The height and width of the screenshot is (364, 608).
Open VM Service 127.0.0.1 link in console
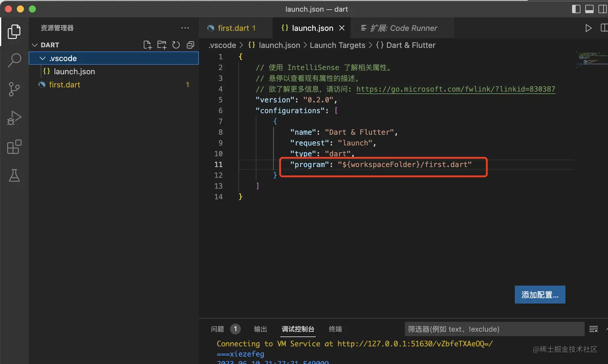(x=415, y=344)
